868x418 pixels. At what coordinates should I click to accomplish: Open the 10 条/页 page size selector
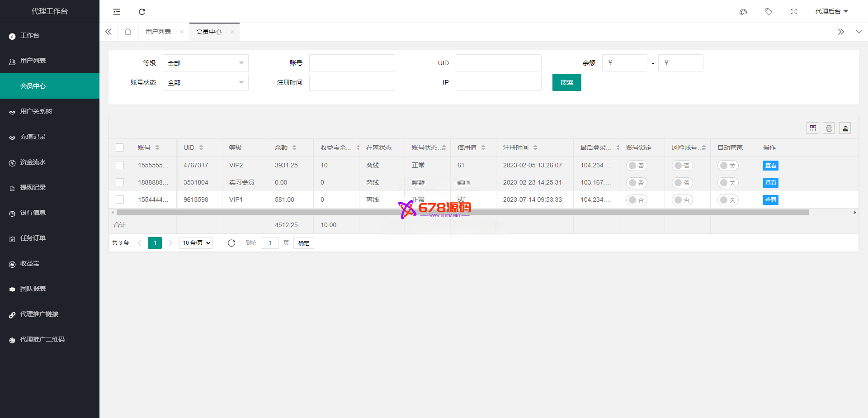click(196, 243)
